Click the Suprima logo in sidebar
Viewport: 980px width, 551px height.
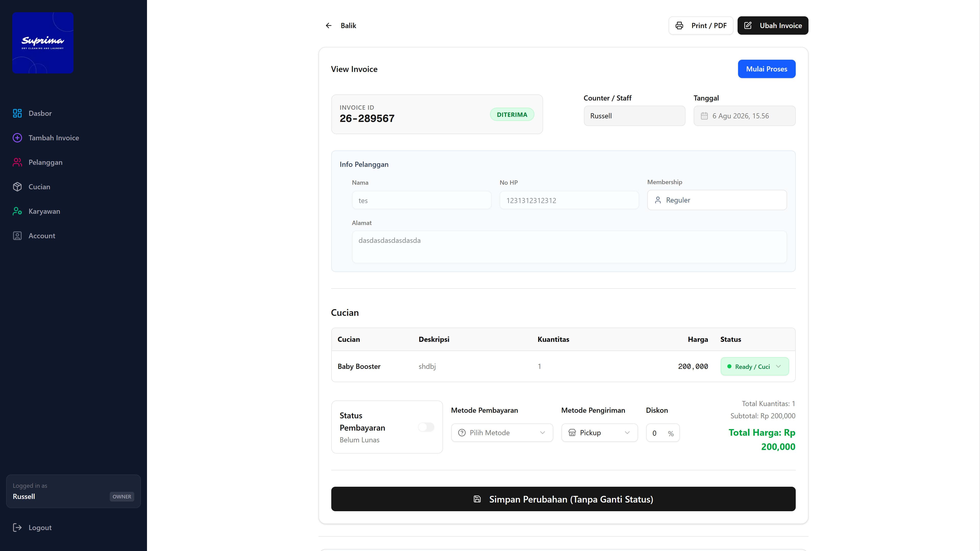tap(43, 43)
